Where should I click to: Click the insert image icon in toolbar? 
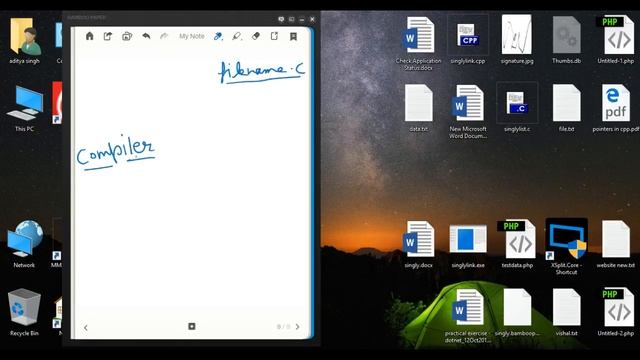[x=127, y=36]
